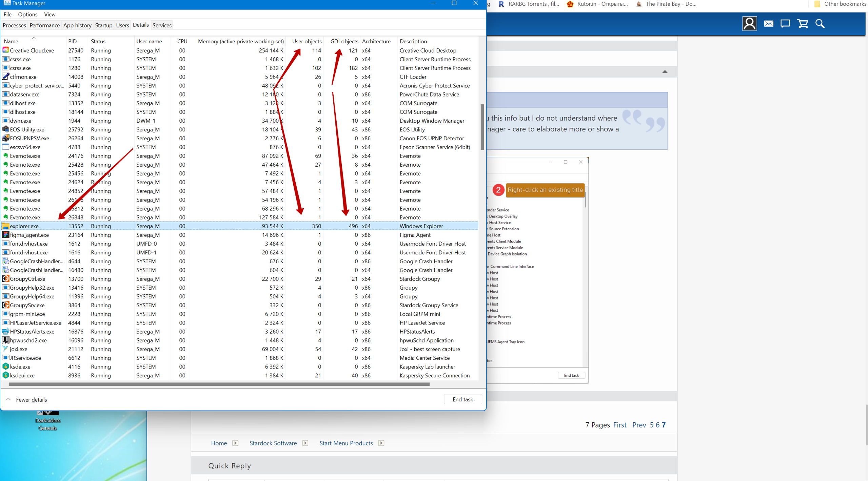Expand the Start Menu Products breadcrumb arrow

pos(381,443)
